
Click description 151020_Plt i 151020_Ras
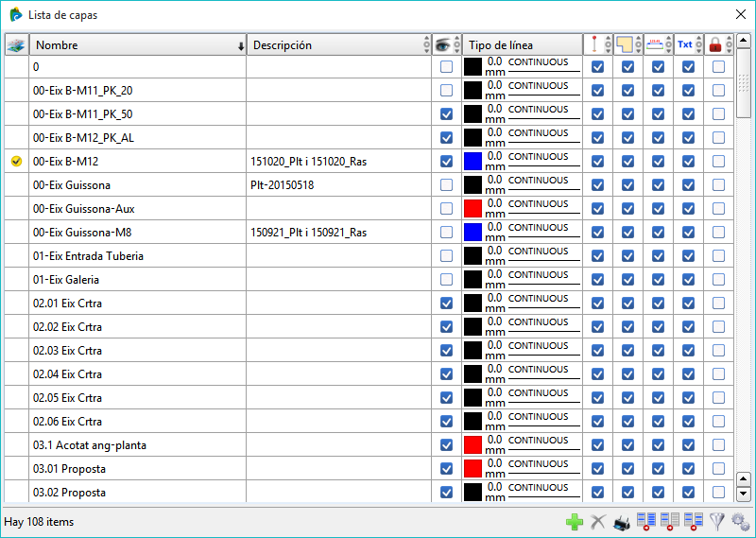click(308, 162)
